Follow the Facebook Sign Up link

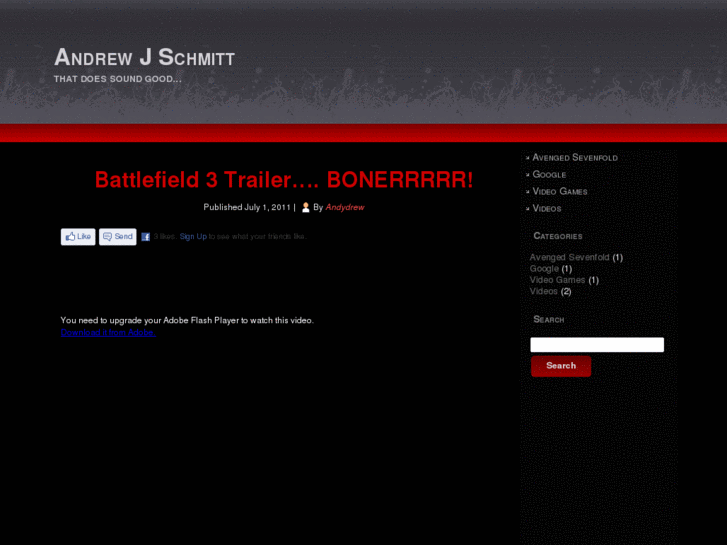(x=193, y=237)
